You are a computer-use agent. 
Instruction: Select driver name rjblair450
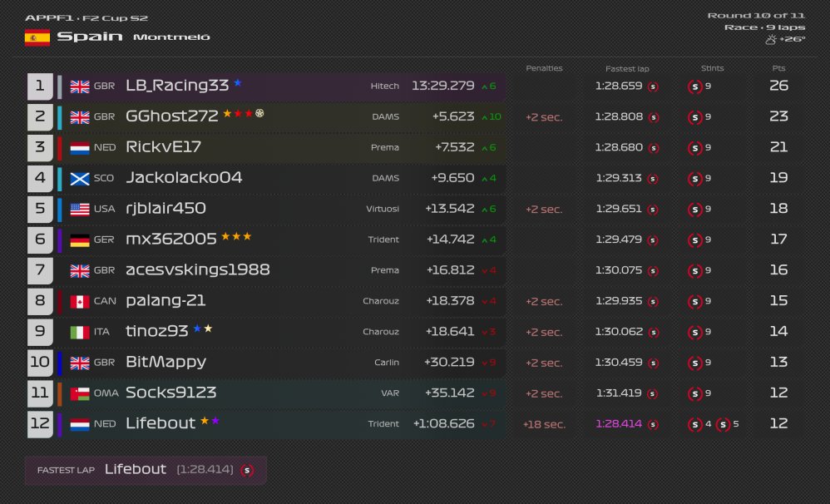(166, 209)
